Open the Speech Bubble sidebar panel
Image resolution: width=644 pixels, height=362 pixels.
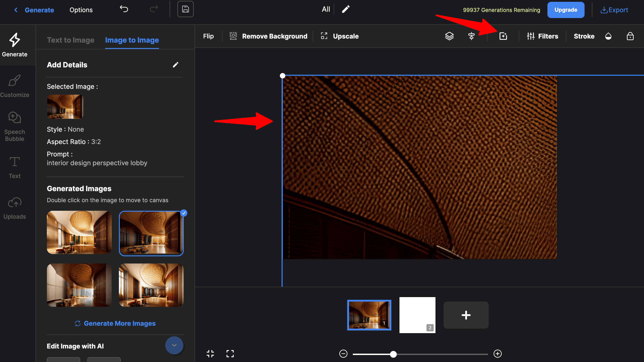14,127
